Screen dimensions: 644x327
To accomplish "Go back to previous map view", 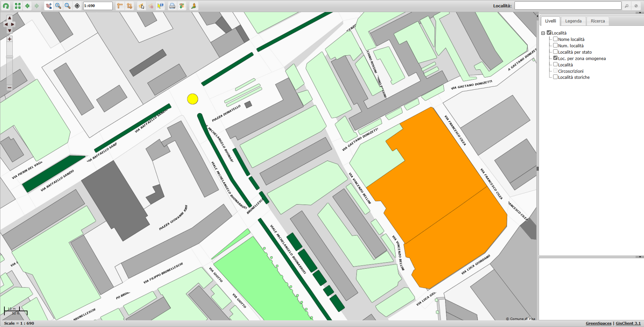I will point(27,6).
